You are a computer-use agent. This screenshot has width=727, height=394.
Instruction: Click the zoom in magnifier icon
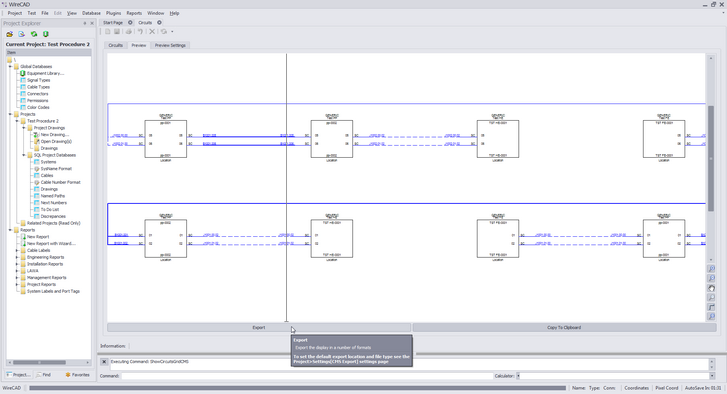711,269
